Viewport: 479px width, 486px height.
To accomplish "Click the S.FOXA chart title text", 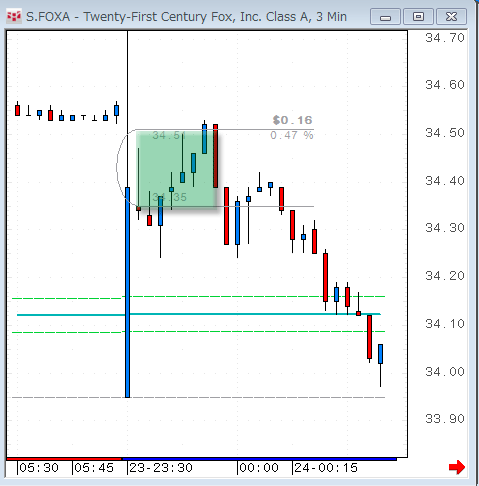I will pos(186,17).
